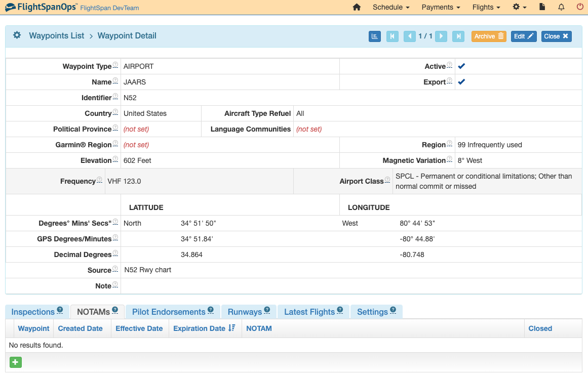Click the last-record navigation icon
This screenshot has height=379, width=588.
pos(458,36)
